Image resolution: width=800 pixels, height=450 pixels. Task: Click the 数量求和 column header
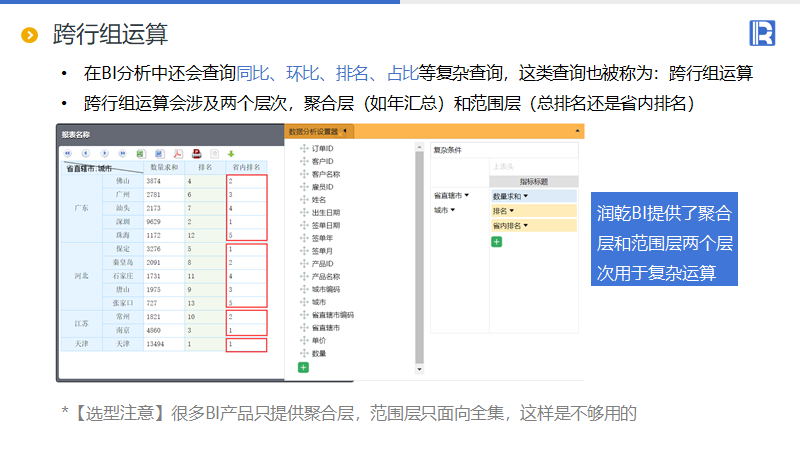[164, 167]
